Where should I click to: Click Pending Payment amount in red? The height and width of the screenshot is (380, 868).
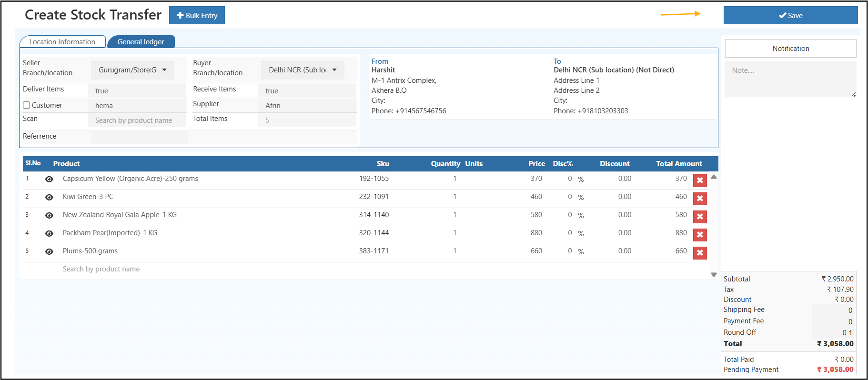point(835,370)
